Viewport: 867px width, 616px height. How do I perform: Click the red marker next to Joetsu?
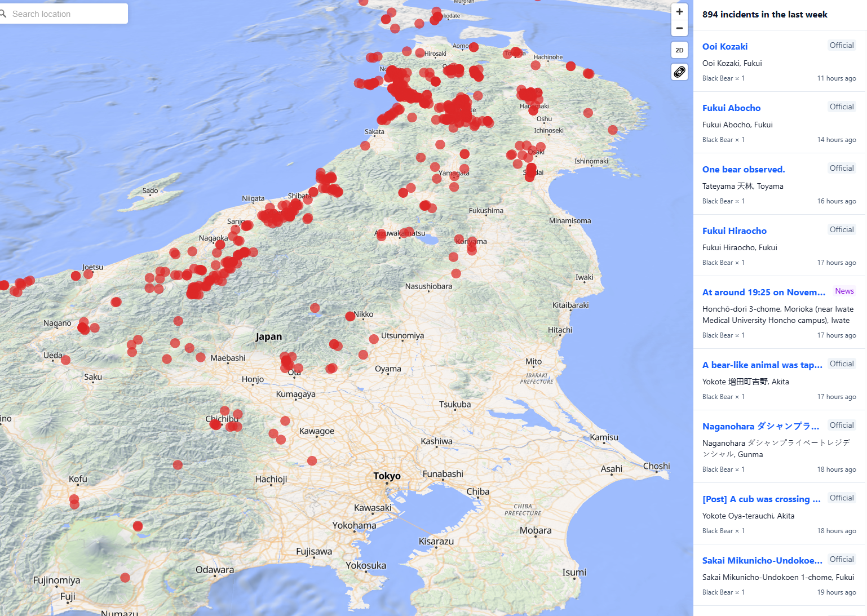[x=89, y=274]
